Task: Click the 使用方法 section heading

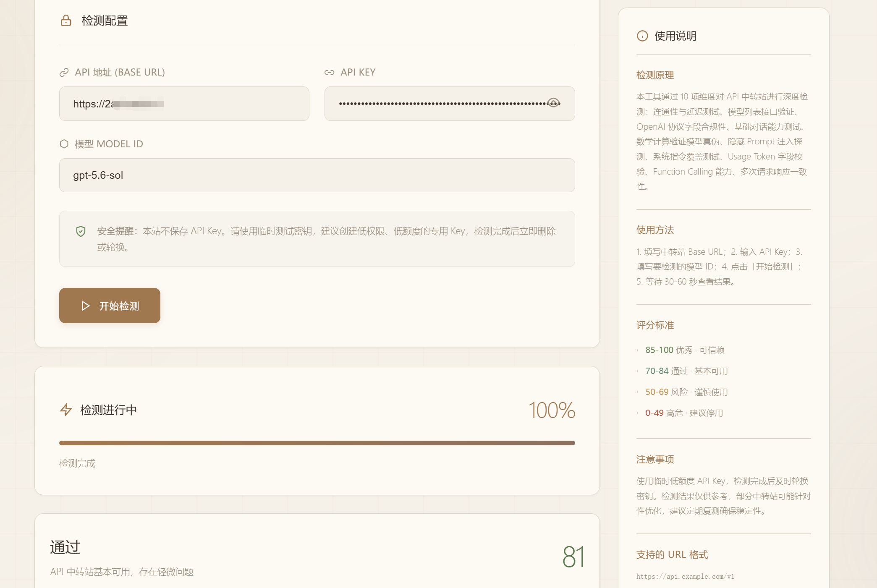Action: coord(655,230)
